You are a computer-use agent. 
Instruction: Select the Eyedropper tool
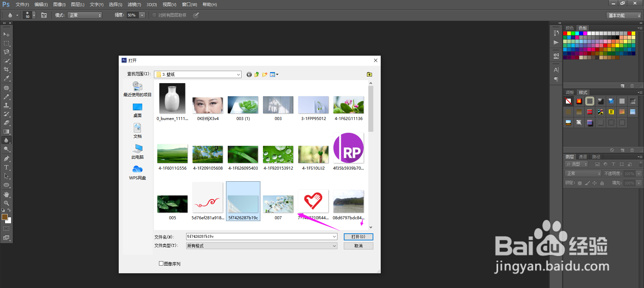6,78
